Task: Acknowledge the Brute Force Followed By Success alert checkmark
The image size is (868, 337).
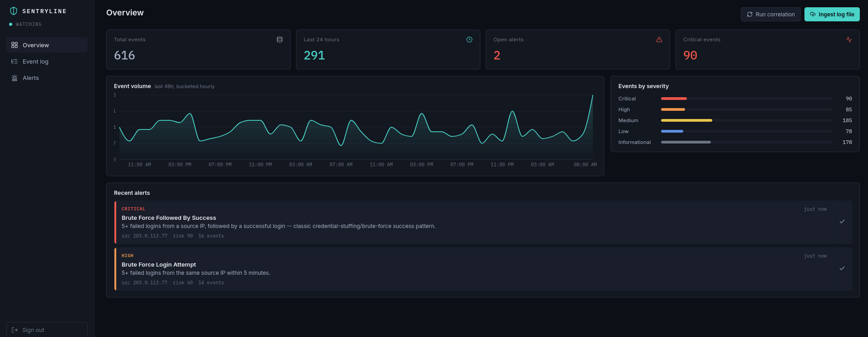Action: tap(842, 222)
